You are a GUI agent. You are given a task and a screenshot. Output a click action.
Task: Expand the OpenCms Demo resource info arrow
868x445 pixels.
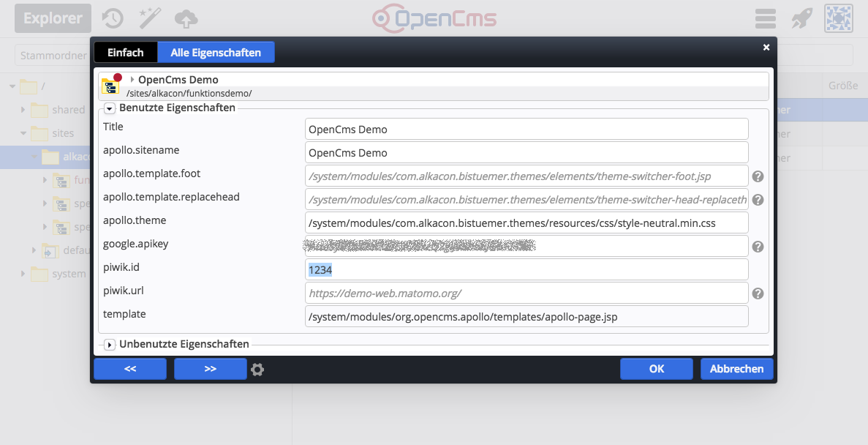click(x=132, y=80)
